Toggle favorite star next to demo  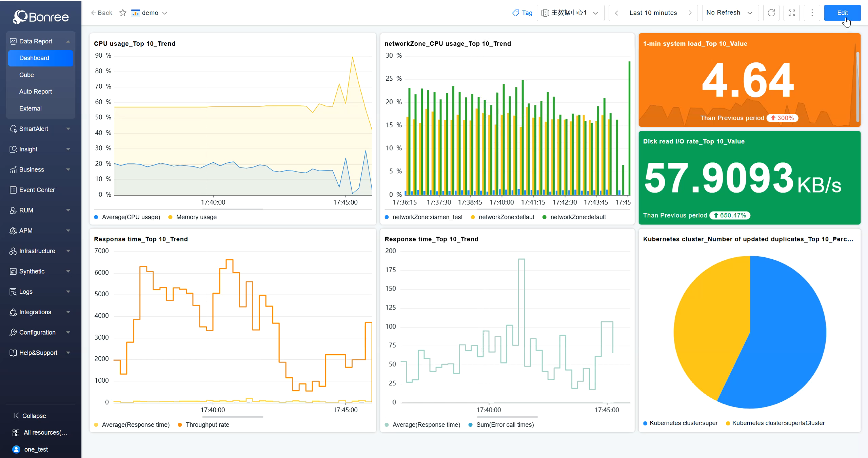coord(123,13)
